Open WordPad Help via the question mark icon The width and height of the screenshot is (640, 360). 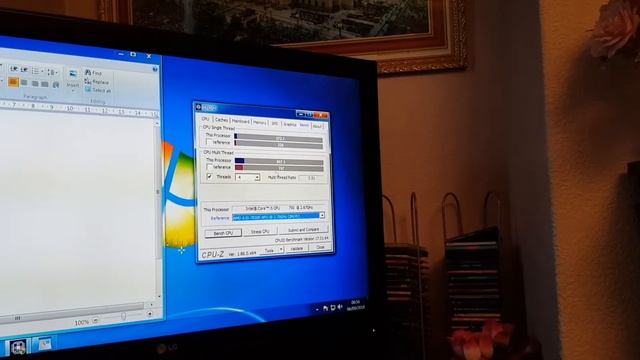155,69
